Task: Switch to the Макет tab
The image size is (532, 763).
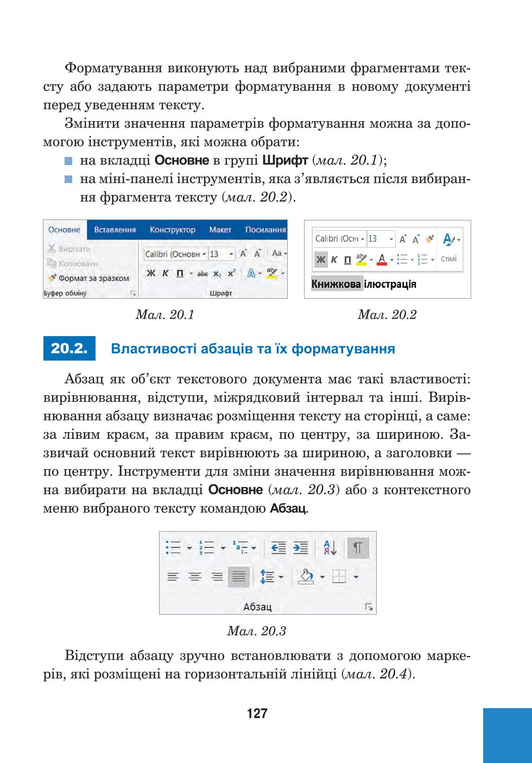Action: point(220,230)
